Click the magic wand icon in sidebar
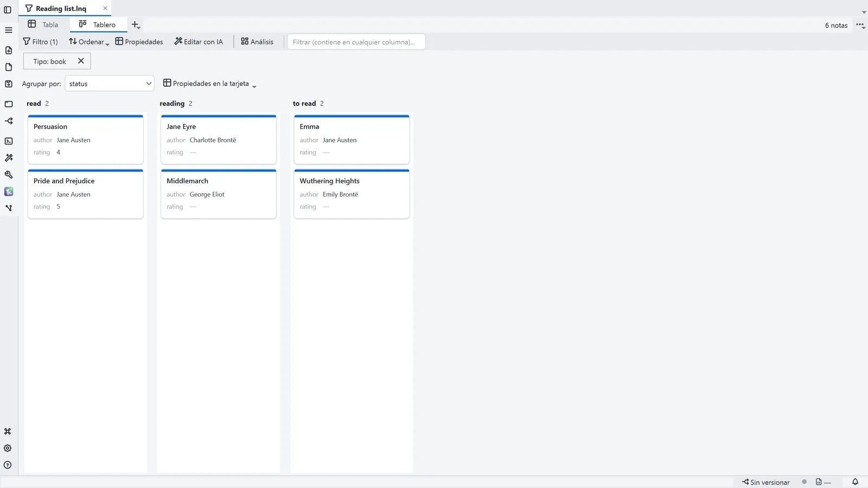The height and width of the screenshot is (488, 868). (9, 158)
